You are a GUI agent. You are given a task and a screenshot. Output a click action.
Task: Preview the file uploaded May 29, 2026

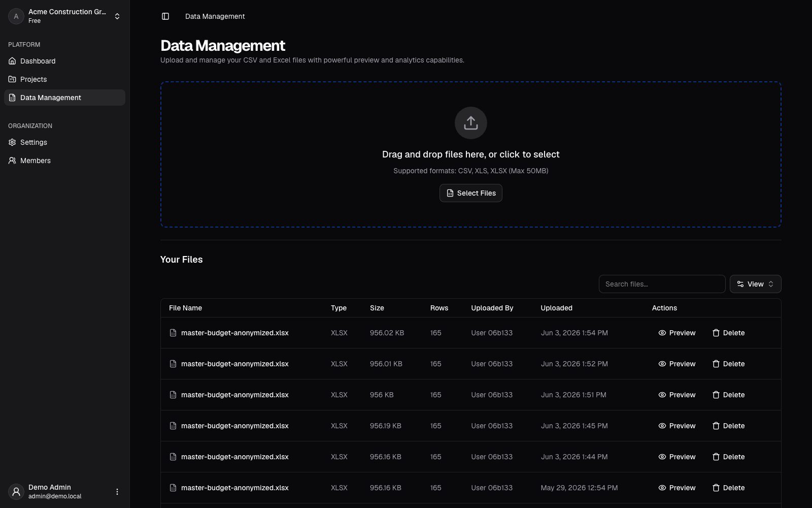click(x=676, y=488)
